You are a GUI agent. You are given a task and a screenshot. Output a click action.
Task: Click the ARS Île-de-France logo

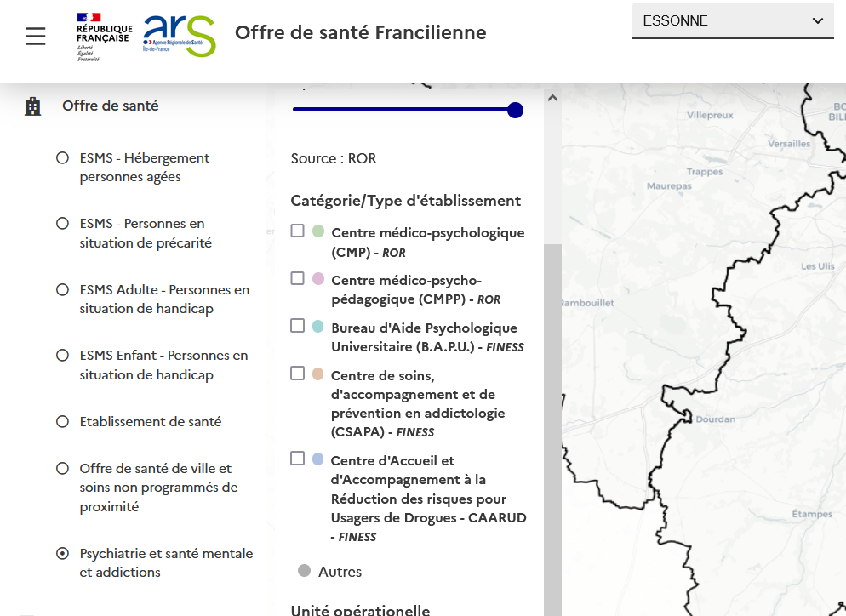click(x=179, y=36)
